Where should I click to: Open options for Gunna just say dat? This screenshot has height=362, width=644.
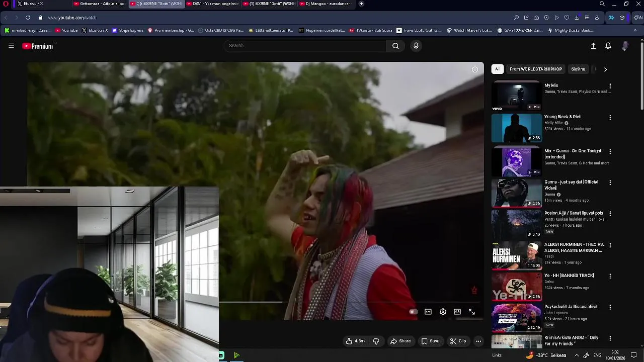[610, 183]
